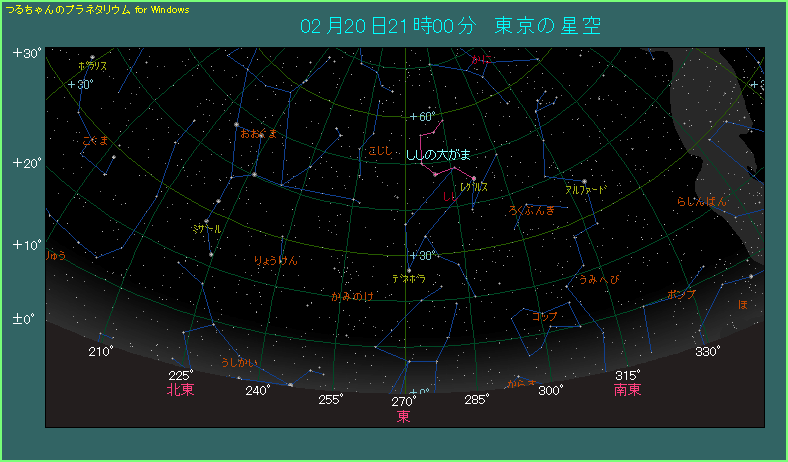Click the 東 (east) direction marker
This screenshot has width=788, height=462.
click(x=404, y=416)
